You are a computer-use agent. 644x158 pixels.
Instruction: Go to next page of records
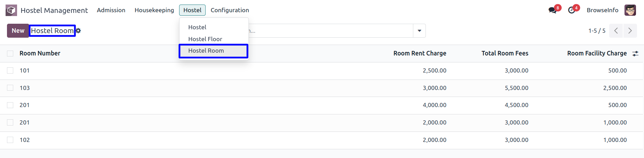click(630, 31)
